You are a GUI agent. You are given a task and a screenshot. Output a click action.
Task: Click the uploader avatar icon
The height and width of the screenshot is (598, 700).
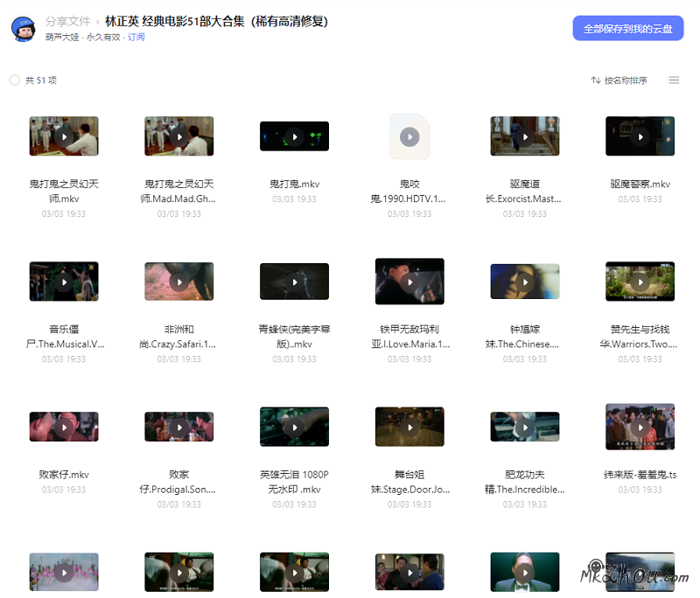23,28
